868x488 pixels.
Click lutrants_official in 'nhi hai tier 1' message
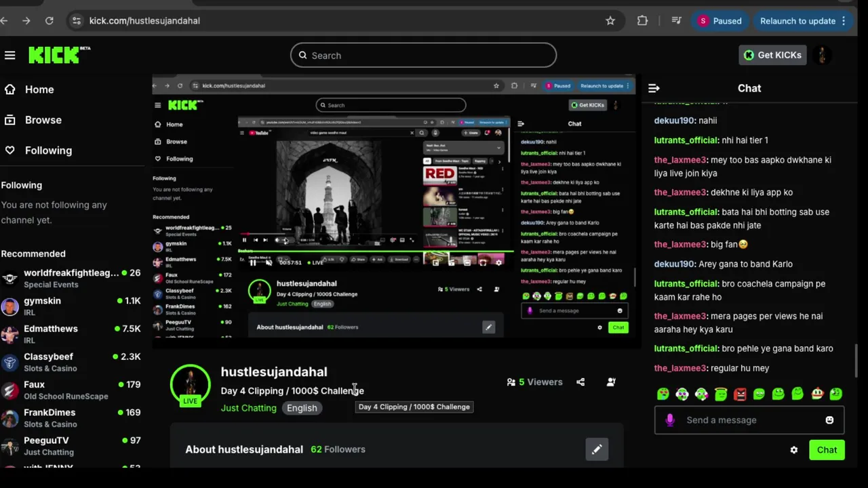pyautogui.click(x=686, y=140)
